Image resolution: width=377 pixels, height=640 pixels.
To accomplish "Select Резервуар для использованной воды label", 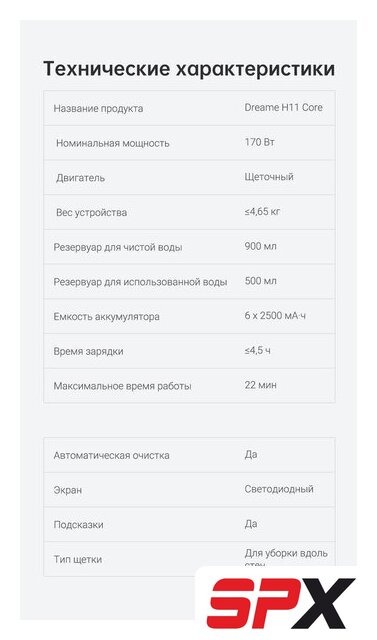I will tap(140, 282).
